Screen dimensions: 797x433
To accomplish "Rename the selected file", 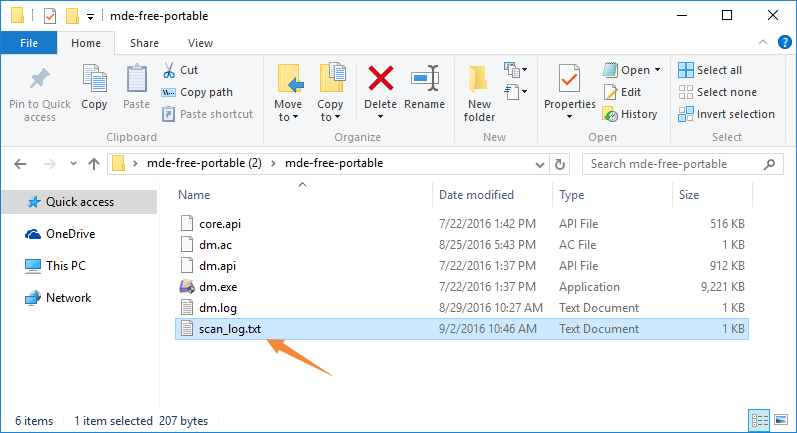I will pyautogui.click(x=424, y=86).
